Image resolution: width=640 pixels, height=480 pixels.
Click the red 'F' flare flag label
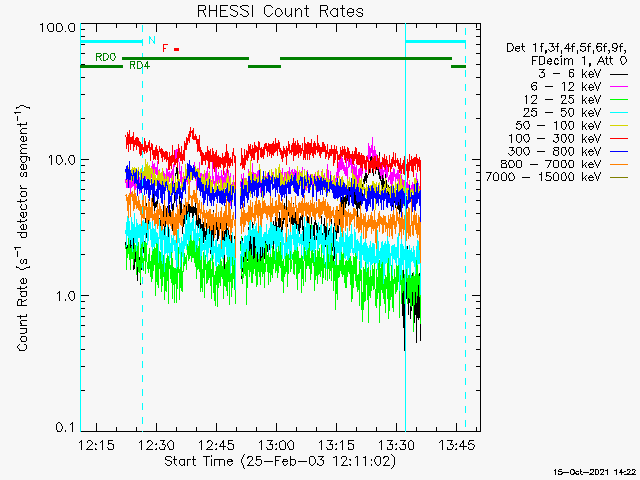click(x=165, y=48)
